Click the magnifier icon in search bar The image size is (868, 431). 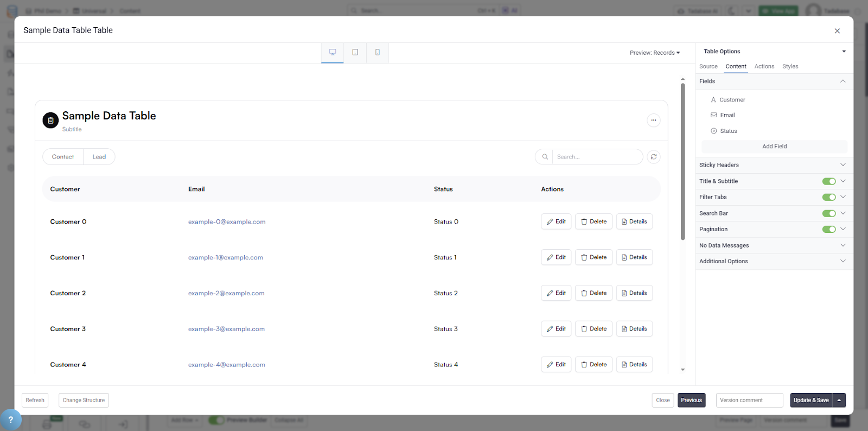(545, 157)
